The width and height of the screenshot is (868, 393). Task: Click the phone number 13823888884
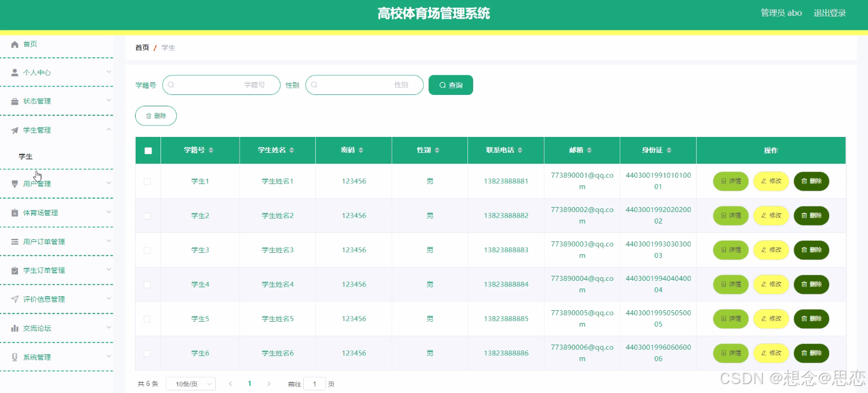coord(506,285)
